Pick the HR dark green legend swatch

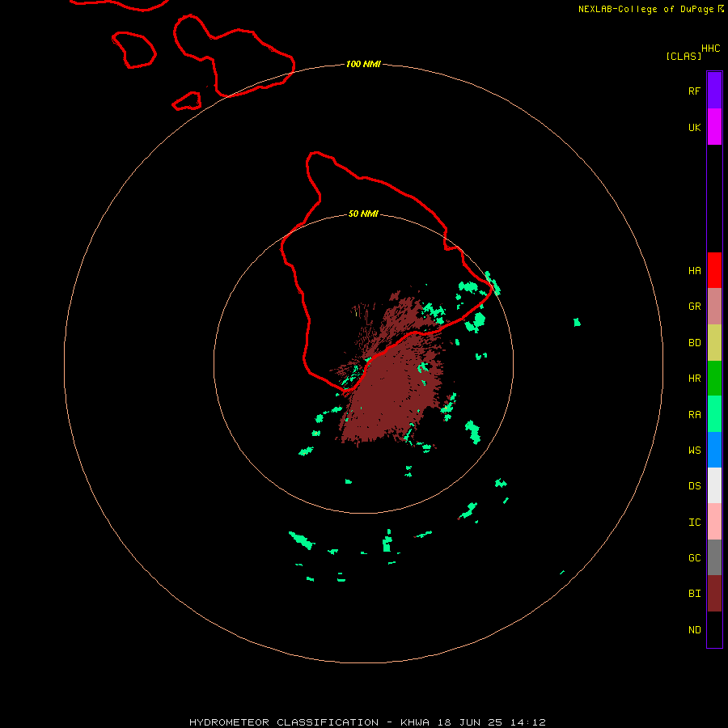(714, 379)
